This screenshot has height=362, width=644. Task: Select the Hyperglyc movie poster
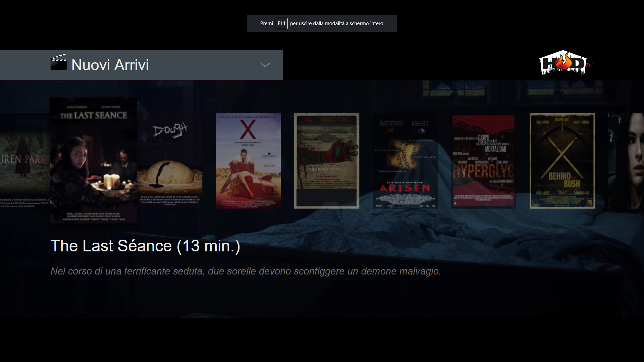[483, 161]
